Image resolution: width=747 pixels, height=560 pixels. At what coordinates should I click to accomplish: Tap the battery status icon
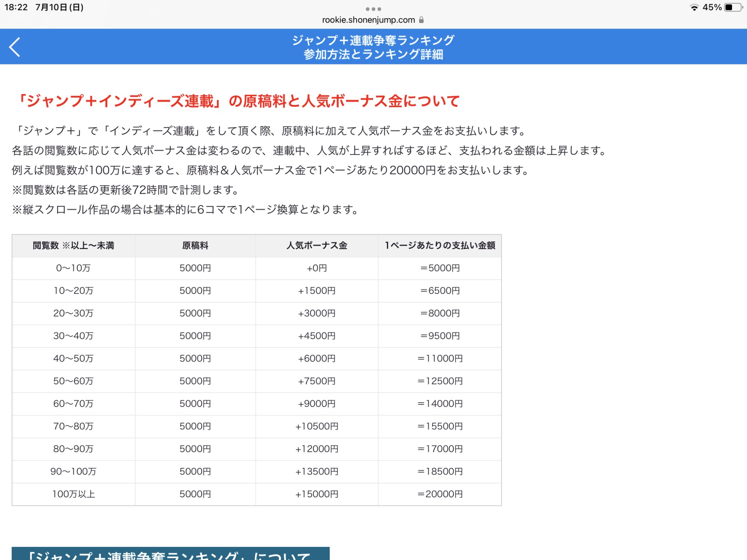[x=733, y=7]
